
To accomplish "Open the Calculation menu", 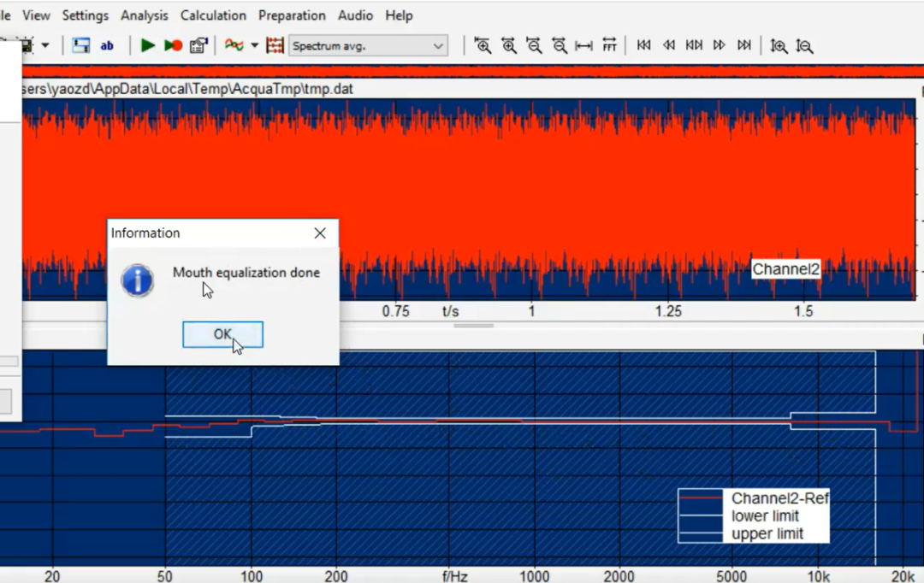I will (213, 15).
